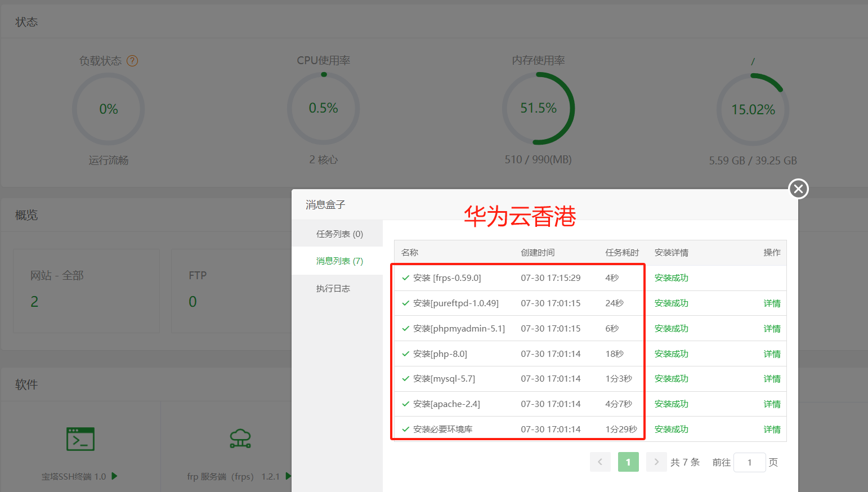This screenshot has width=868, height=492.
Task: Click the 任务耗时 column header
Action: 622,253
